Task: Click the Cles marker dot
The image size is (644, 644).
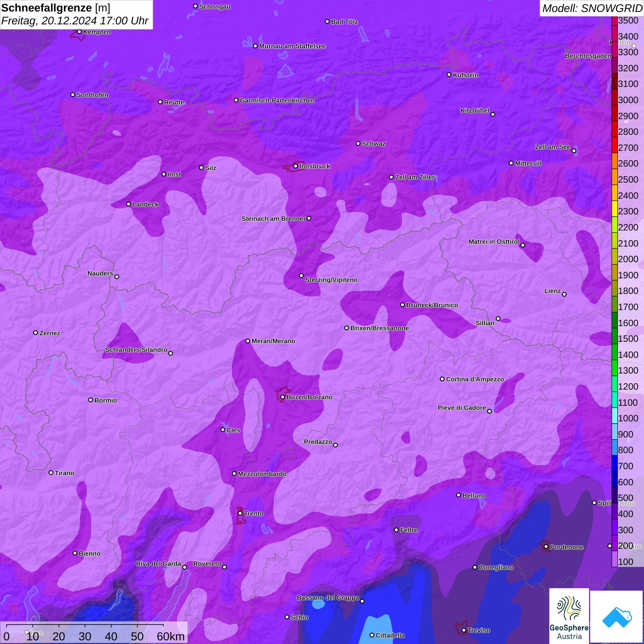Action: [x=223, y=430]
